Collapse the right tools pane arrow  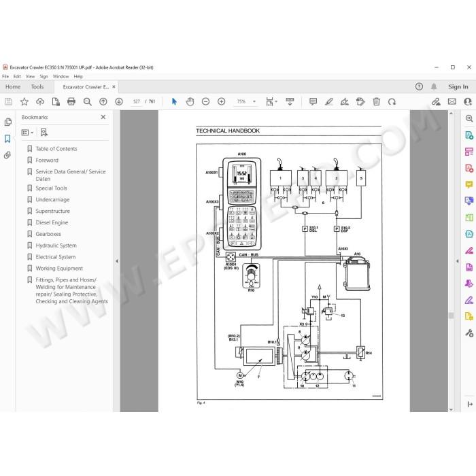tap(458, 261)
